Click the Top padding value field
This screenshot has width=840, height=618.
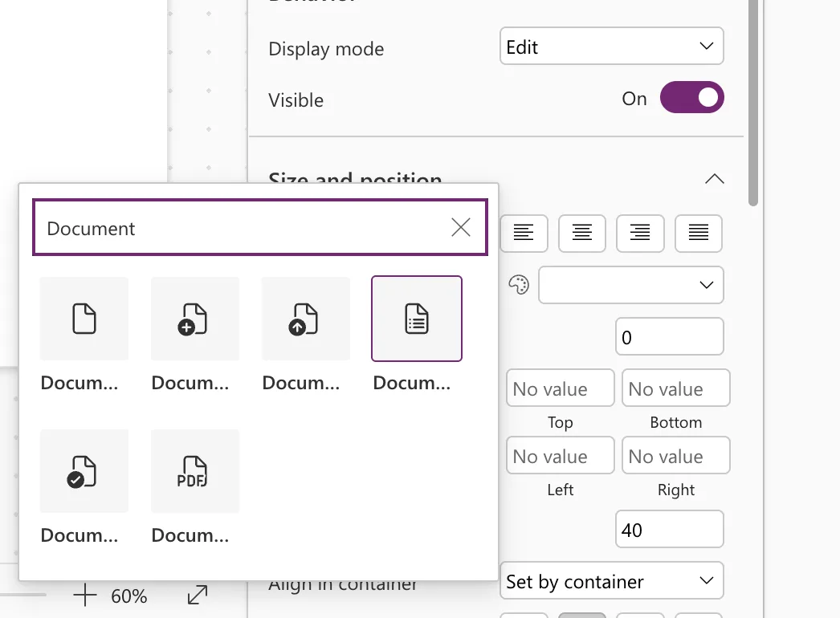[561, 388]
